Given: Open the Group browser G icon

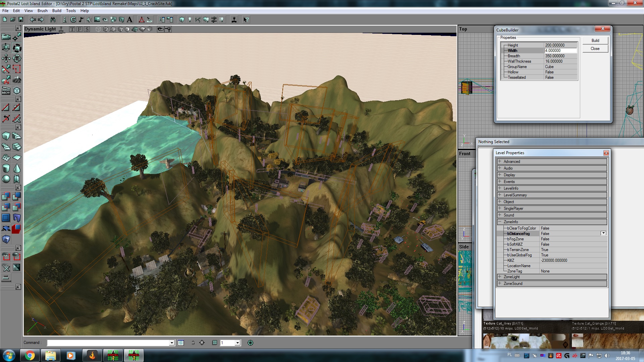Looking at the screenshot, I should [73, 19].
